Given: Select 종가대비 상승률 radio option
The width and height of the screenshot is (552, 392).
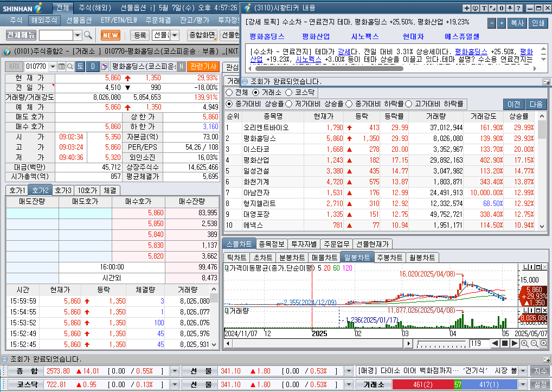Looking at the screenshot, I should (229, 104).
